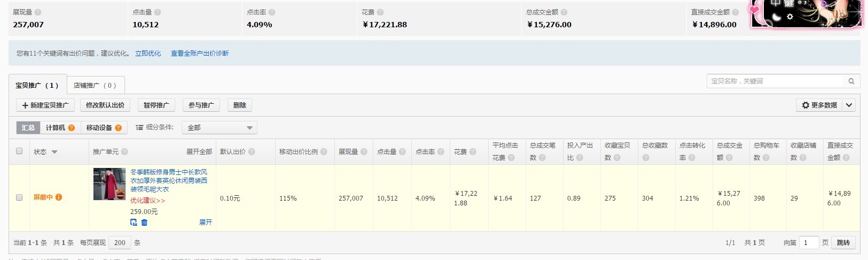Screen dimensions: 868x260
Task: Open help icon beside 直接成交金额 in top summary
Action: click(736, 12)
